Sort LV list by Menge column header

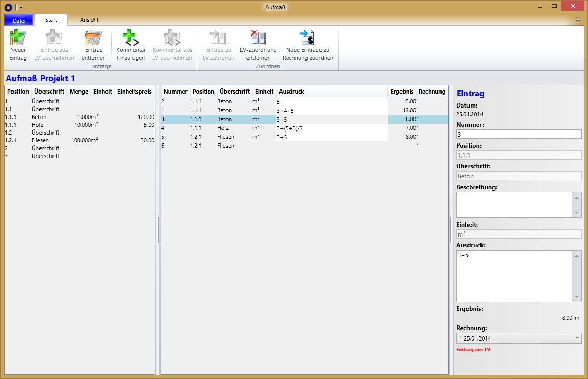[x=79, y=92]
